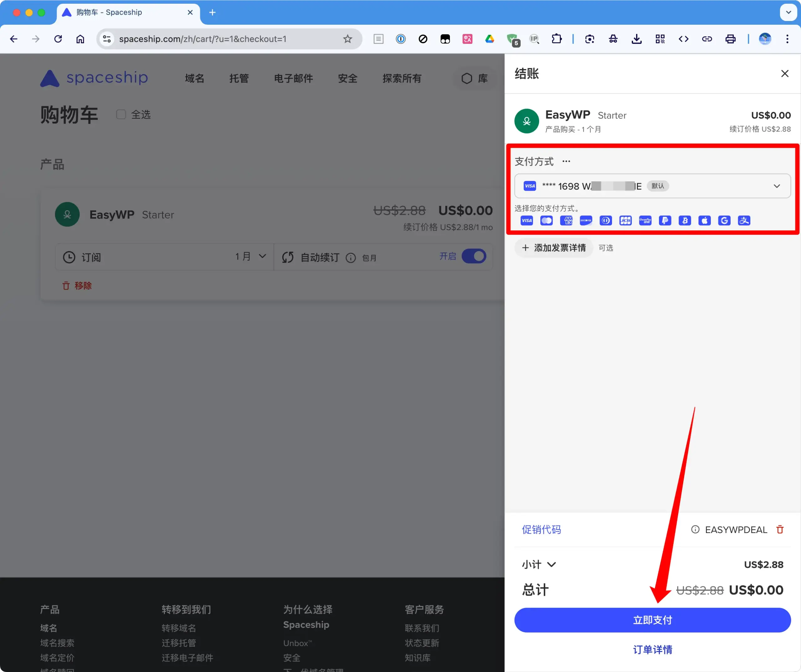Click the 域名搜索 footer link
Viewport: 801px width, 672px height.
[x=57, y=643]
